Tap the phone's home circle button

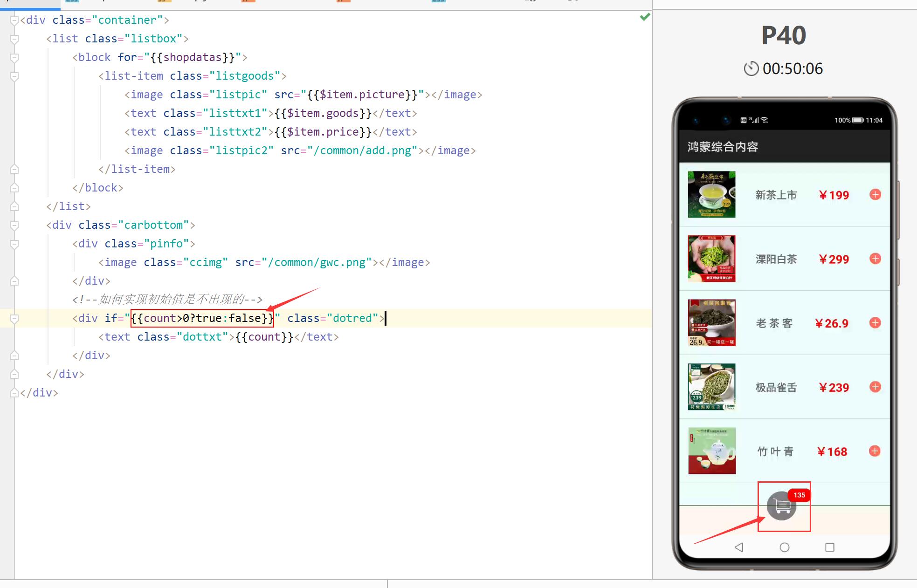pyautogui.click(x=785, y=547)
